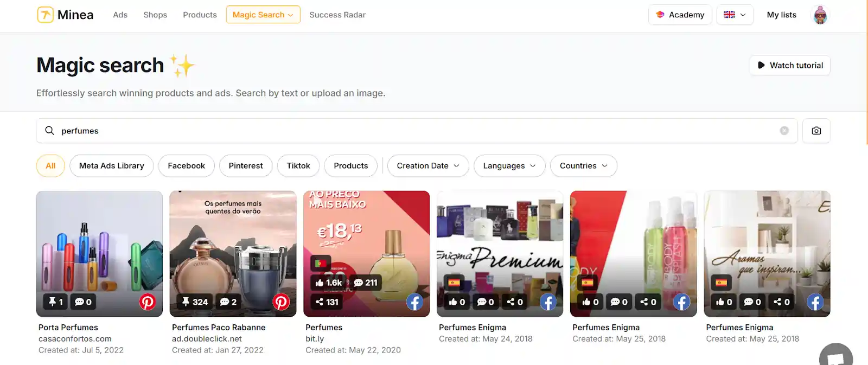Click Created at: Jan 27, 2022 text
Image resolution: width=868 pixels, height=365 pixels.
point(218,350)
